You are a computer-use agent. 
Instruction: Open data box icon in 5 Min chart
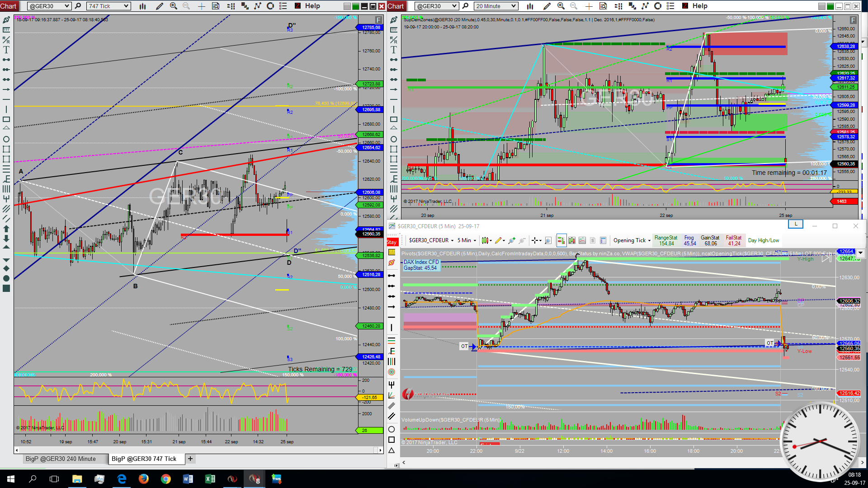pyautogui.click(x=548, y=240)
